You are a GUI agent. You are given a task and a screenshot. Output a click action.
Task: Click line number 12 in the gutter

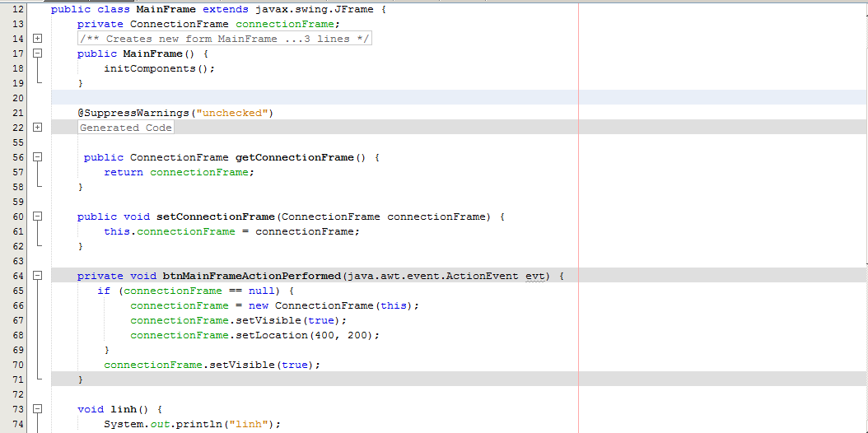18,9
